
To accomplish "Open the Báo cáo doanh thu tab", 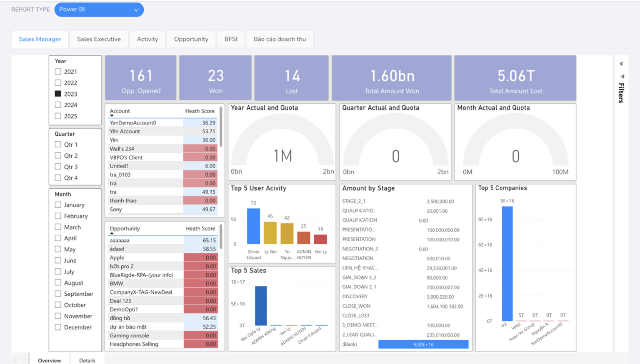I will coord(280,39).
